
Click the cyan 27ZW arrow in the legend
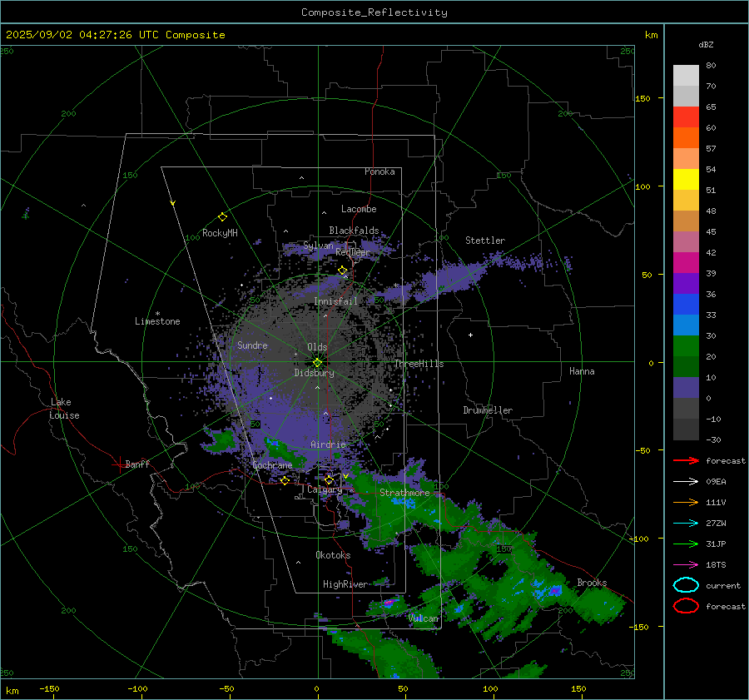[686, 524]
